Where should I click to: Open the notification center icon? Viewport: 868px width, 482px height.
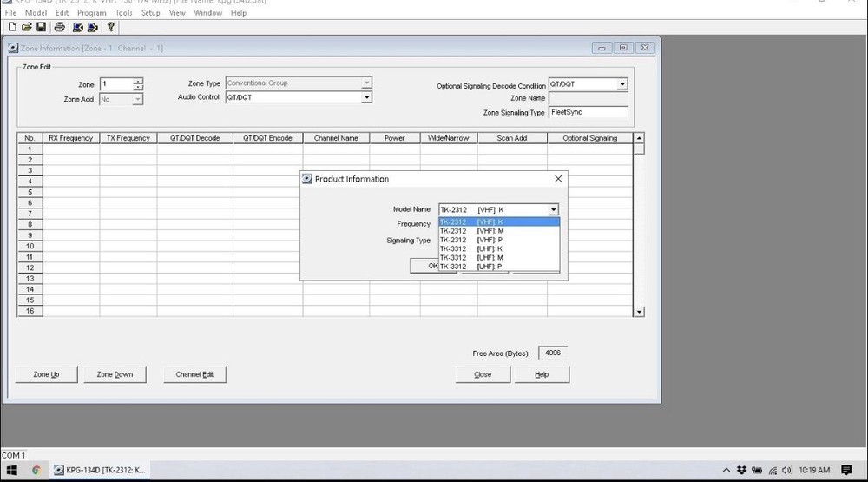tap(846, 471)
